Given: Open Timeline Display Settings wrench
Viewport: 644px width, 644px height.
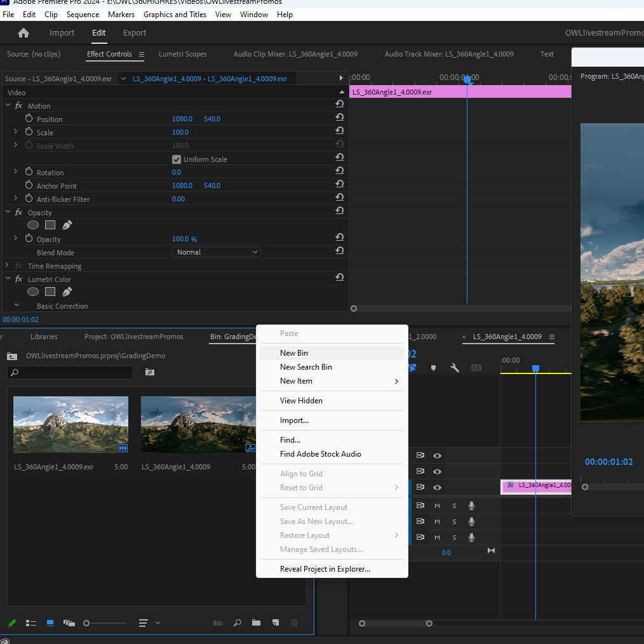Looking at the screenshot, I should pos(454,368).
